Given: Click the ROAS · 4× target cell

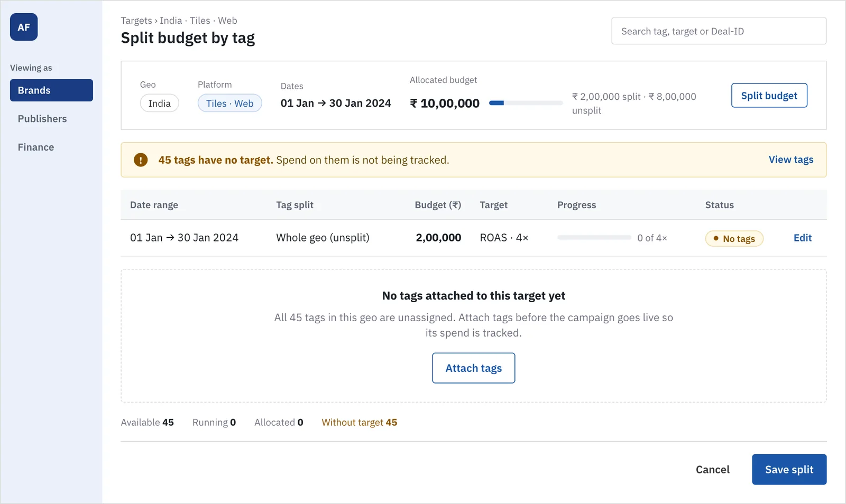Looking at the screenshot, I should (504, 238).
